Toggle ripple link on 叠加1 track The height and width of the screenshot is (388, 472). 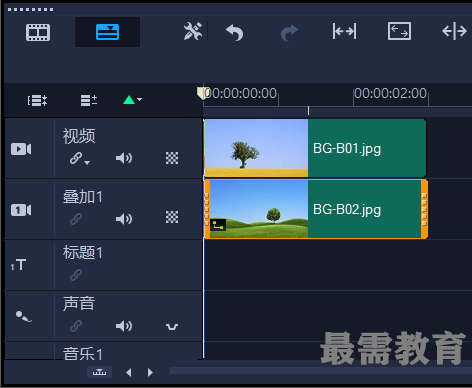(76, 219)
